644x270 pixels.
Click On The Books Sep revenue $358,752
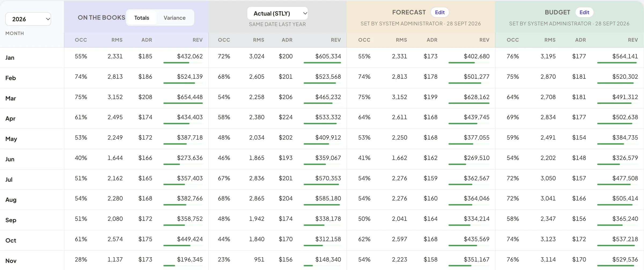coord(190,219)
